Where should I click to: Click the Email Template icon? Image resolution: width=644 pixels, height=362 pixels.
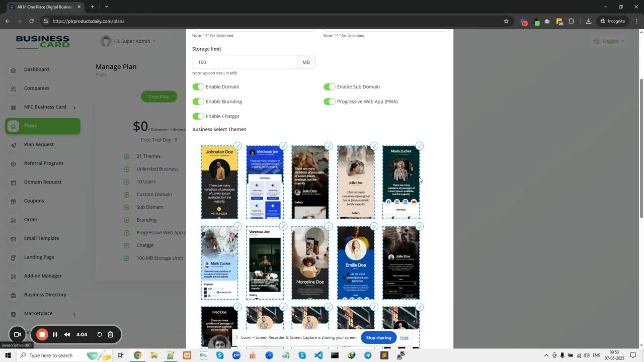click(13, 239)
